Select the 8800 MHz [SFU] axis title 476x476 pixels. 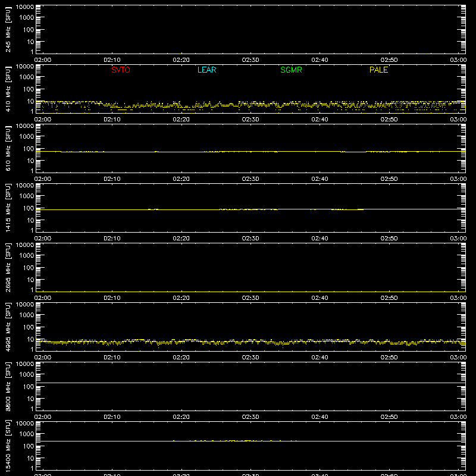coord(8,386)
